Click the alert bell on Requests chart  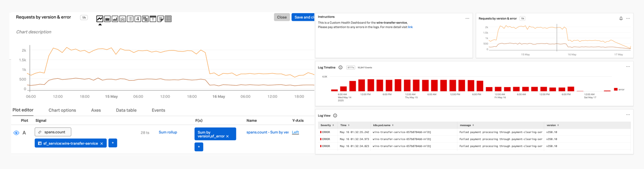point(621,19)
